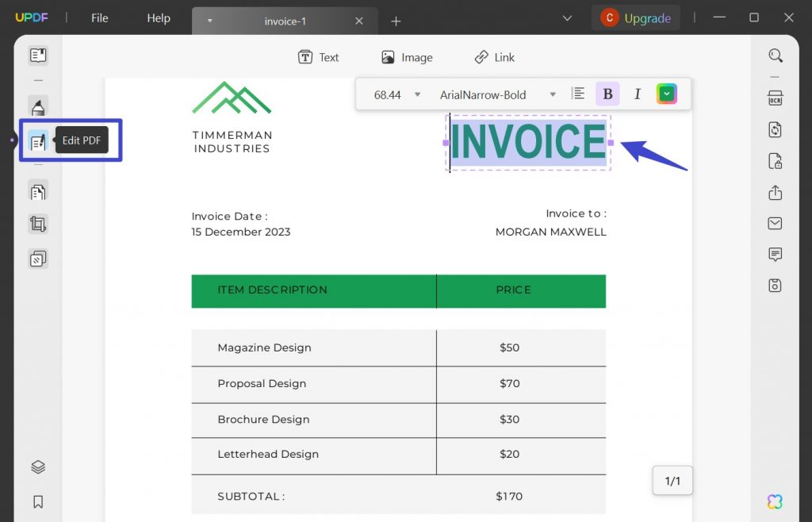Screen dimensions: 812x522
Task: Open the OCR tool
Action: tap(775, 98)
